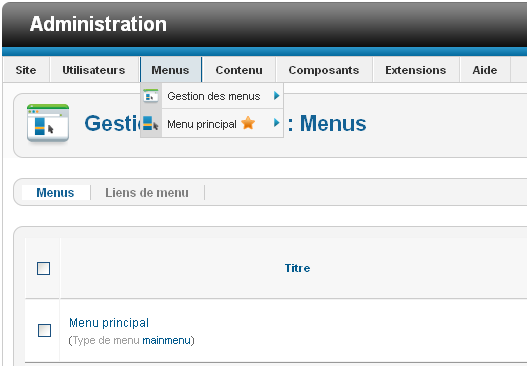
Task: Tick the select-all checkbox in table header
Action: [x=44, y=268]
